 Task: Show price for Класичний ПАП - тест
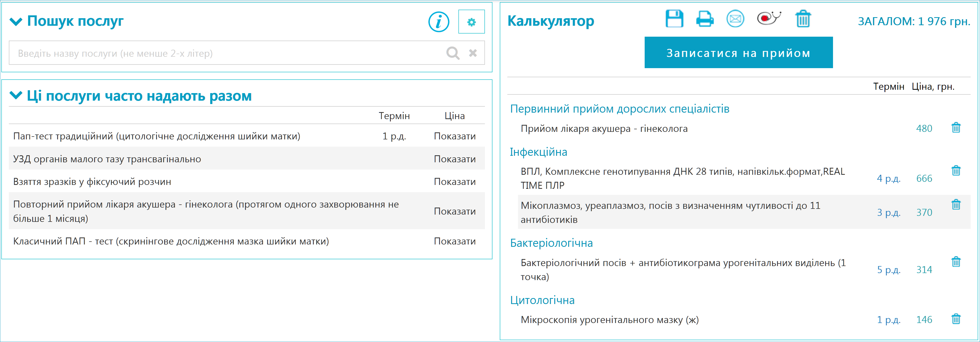pyautogui.click(x=455, y=241)
